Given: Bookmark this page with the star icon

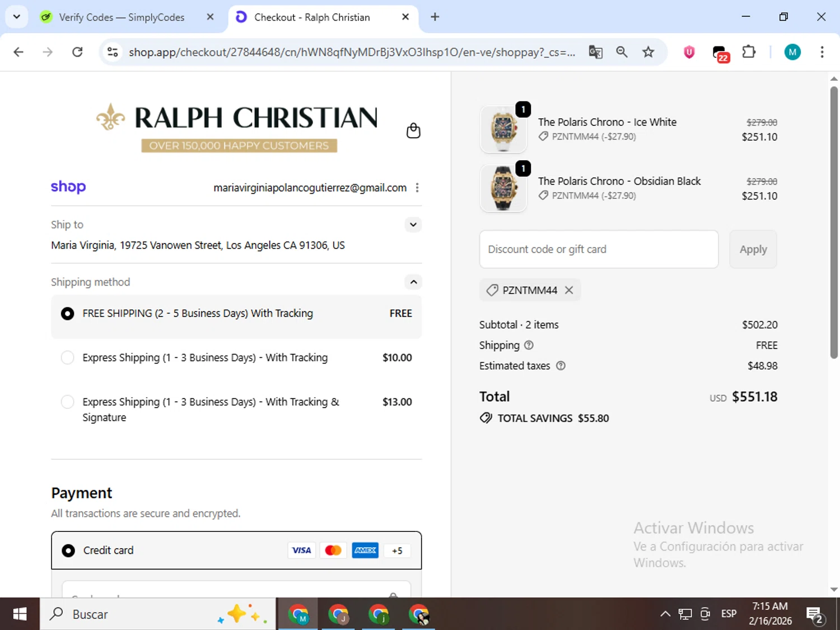Looking at the screenshot, I should (648, 52).
